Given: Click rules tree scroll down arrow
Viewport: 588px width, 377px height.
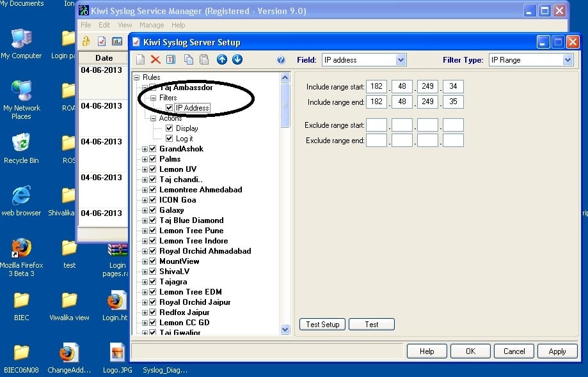Looking at the screenshot, I should pos(285,330).
